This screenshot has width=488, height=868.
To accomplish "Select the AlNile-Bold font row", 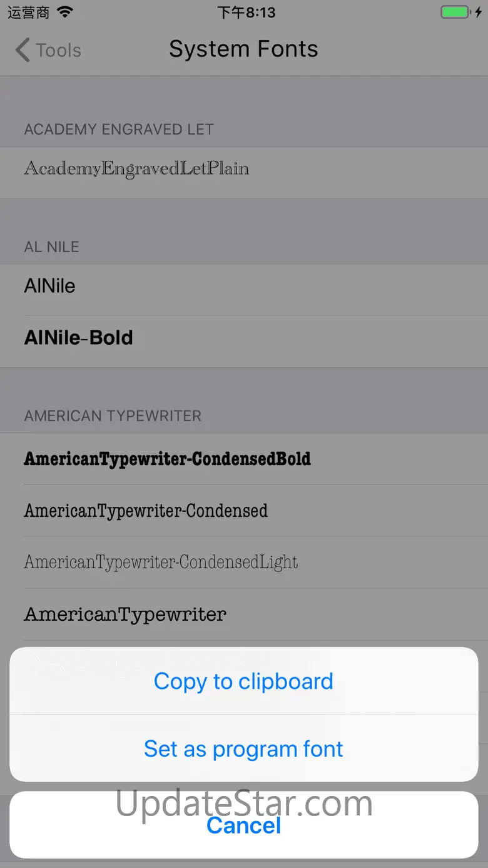I will pos(79,338).
